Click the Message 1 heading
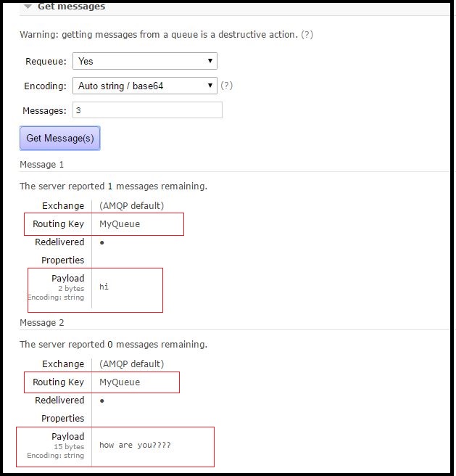Viewport: 456px width, 476px height. (42, 165)
